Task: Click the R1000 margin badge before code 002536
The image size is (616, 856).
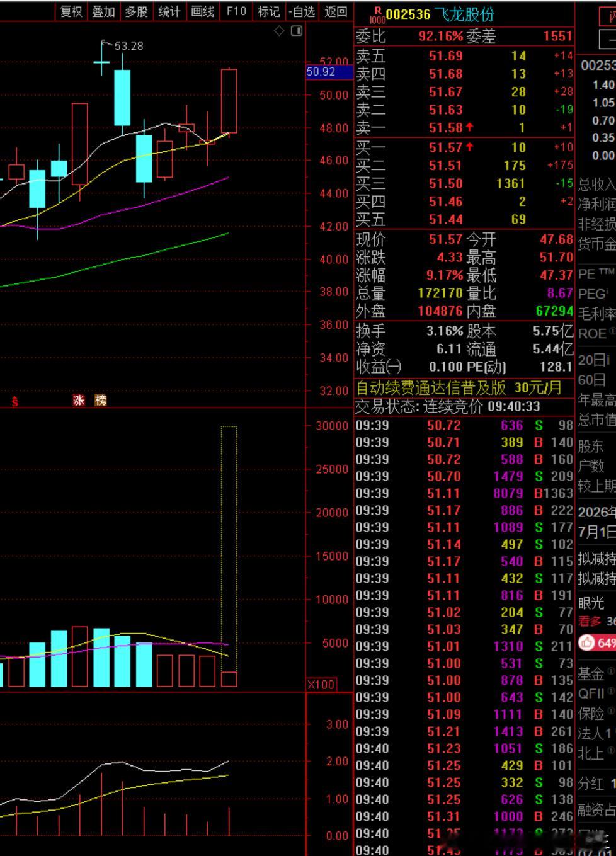Action: click(378, 14)
